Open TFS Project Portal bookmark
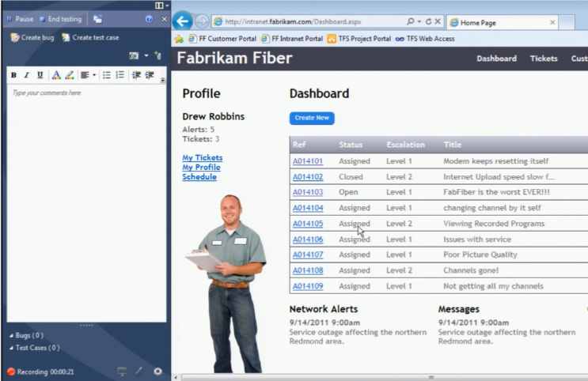This screenshot has width=588, height=381. [358, 39]
